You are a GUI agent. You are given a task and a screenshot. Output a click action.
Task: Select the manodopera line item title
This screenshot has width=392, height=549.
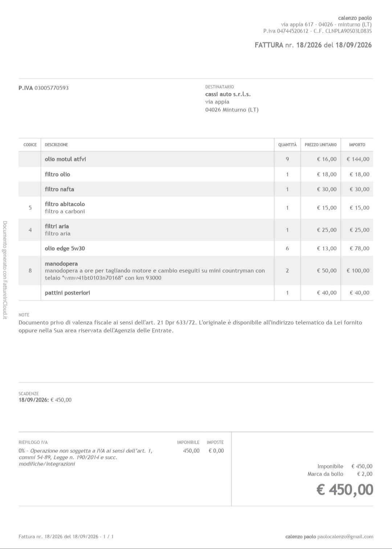pos(61,264)
